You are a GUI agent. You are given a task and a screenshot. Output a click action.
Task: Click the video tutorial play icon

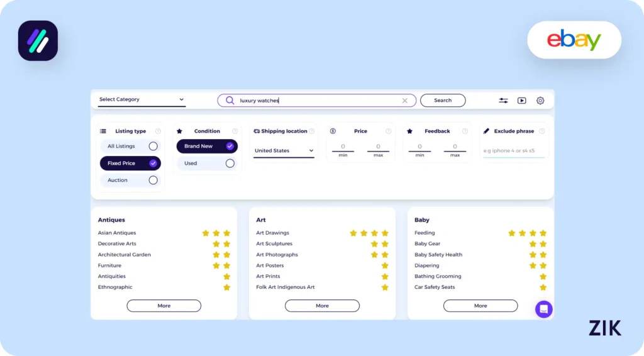[521, 101]
